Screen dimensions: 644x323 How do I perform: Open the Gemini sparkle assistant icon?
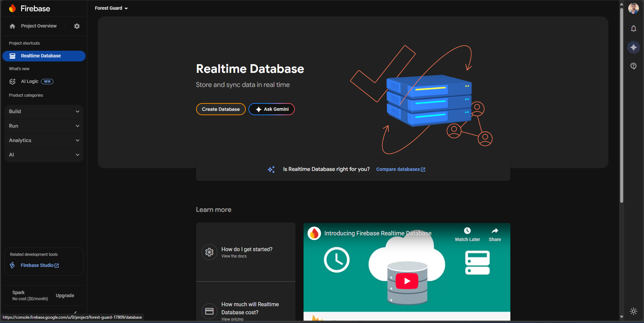(x=633, y=47)
